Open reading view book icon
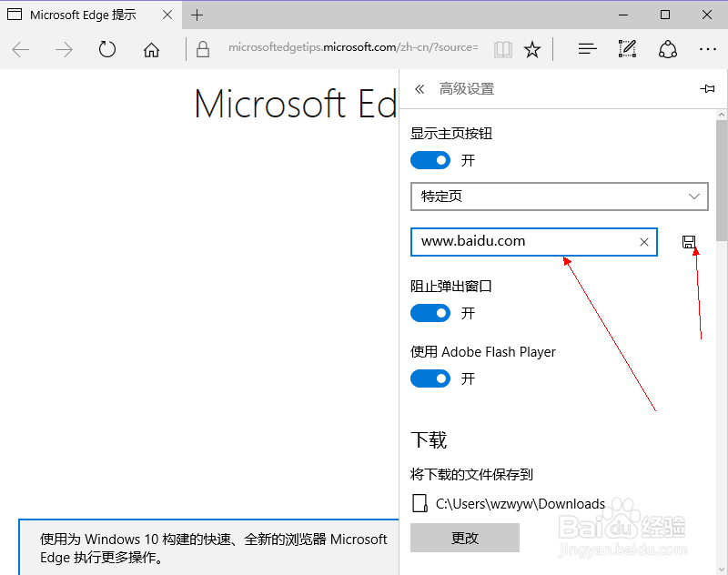 (x=503, y=49)
